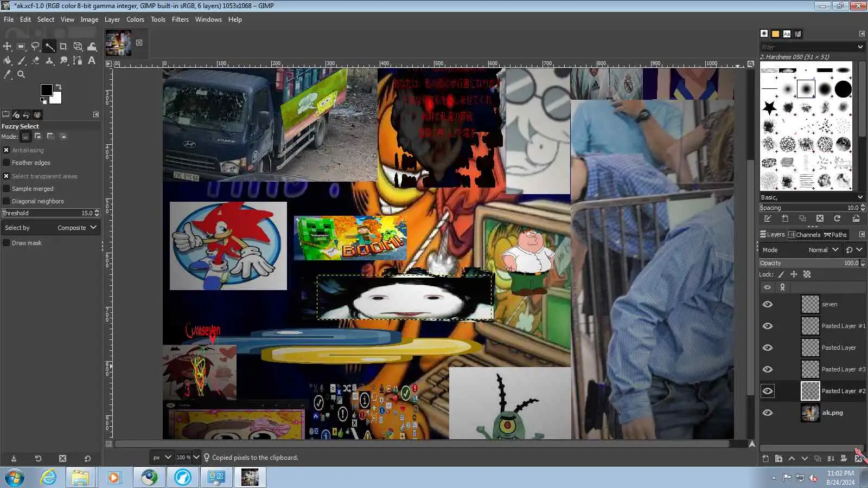Click the ak.xcf image tab thumbnail
Screen dimensions: 868x488
click(x=118, y=43)
